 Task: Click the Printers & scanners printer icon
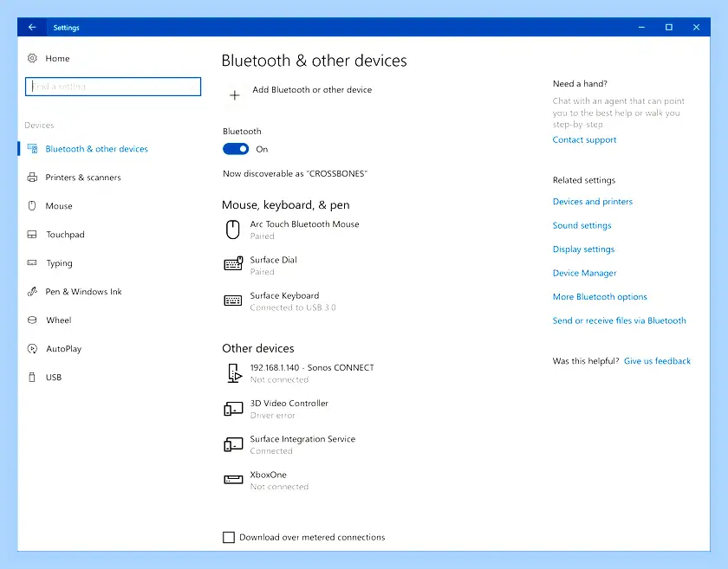[x=32, y=178]
